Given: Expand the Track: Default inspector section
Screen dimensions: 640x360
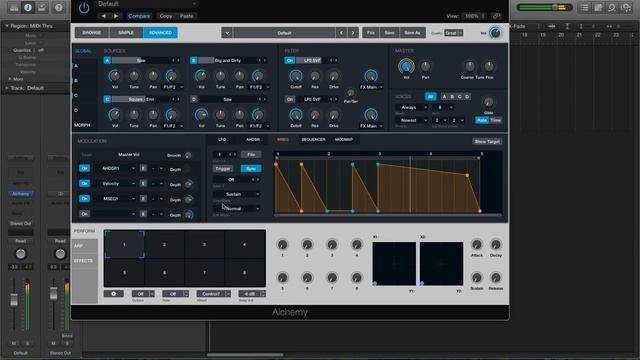Looking at the screenshot, I should [7, 88].
